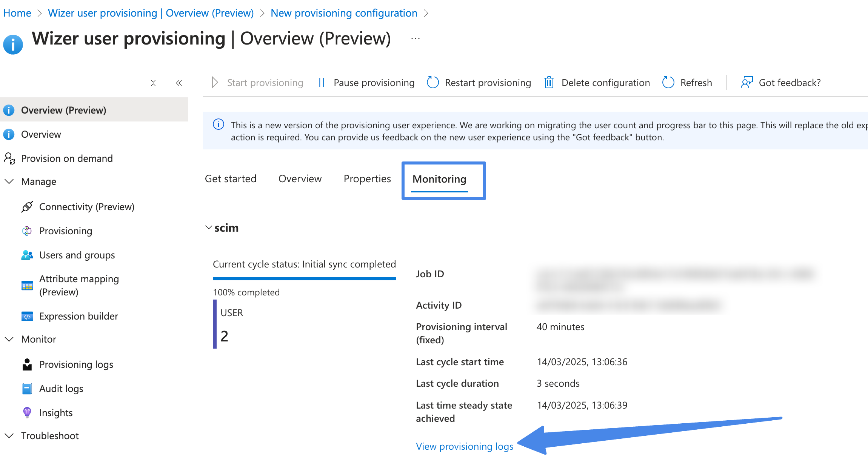Open View provisioning logs link

click(x=465, y=446)
